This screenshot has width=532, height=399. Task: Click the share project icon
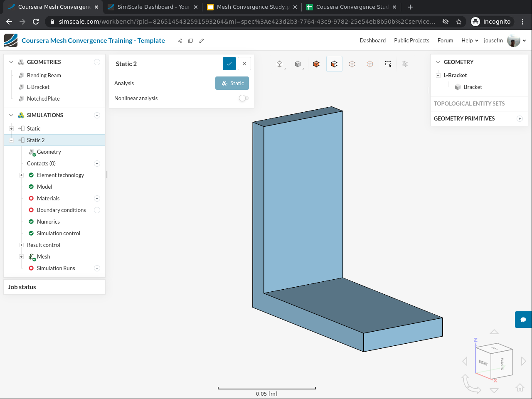coord(180,41)
